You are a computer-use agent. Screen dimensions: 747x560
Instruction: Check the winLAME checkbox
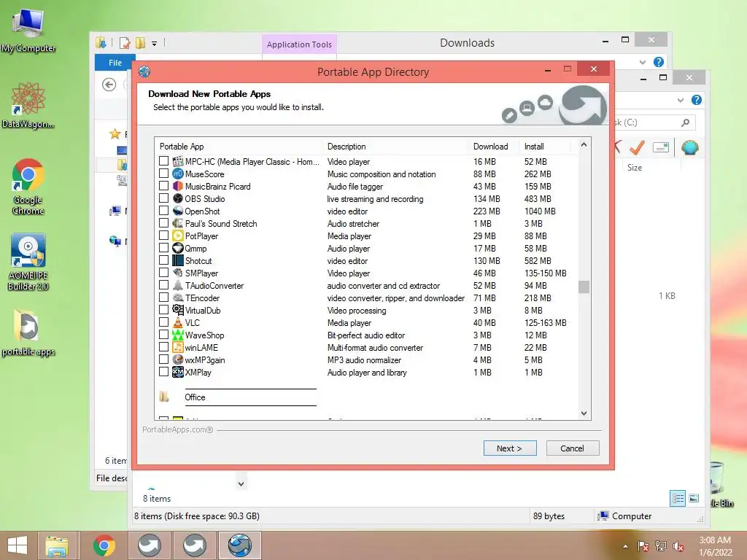coord(164,346)
